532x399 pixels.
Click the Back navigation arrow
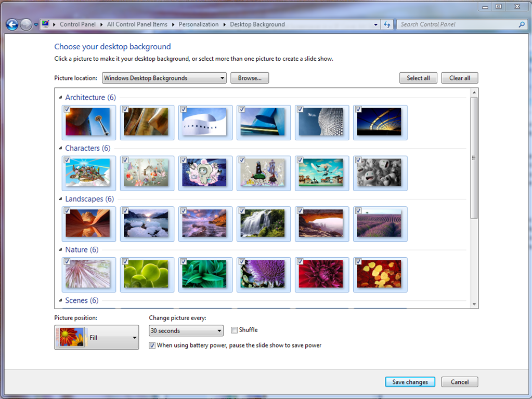(x=12, y=24)
